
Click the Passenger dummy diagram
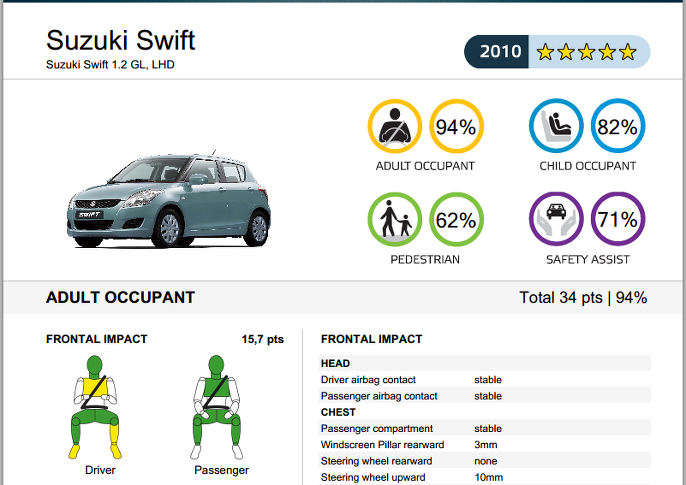point(216,407)
